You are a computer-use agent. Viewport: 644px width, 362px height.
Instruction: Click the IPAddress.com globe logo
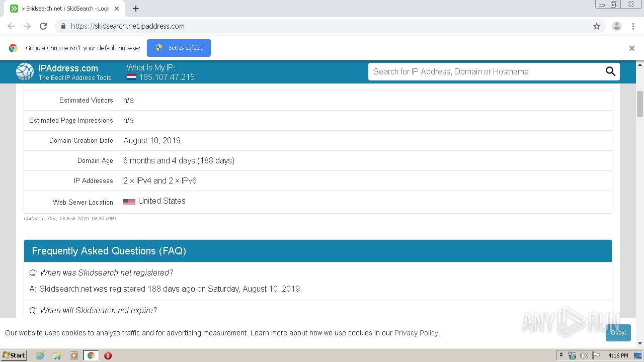pyautogui.click(x=25, y=72)
